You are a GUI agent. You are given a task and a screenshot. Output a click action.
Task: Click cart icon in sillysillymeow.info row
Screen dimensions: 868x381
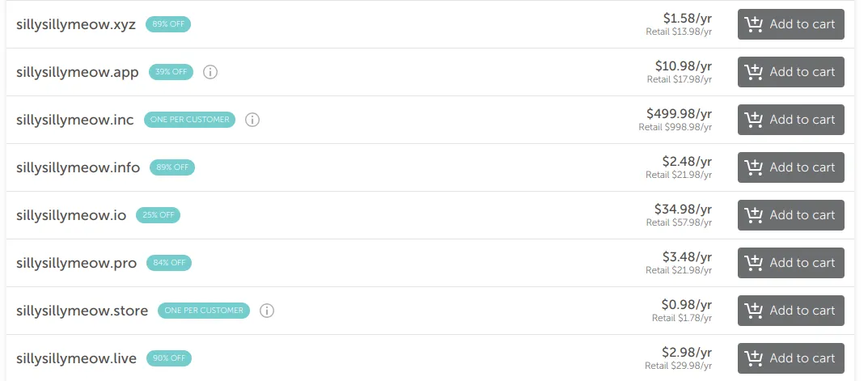pyautogui.click(x=753, y=167)
